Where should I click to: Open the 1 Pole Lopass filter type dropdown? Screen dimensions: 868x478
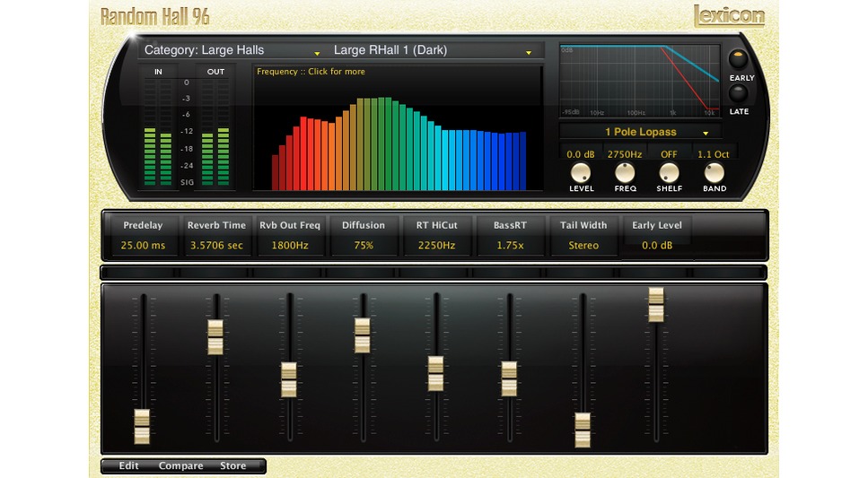tap(641, 132)
